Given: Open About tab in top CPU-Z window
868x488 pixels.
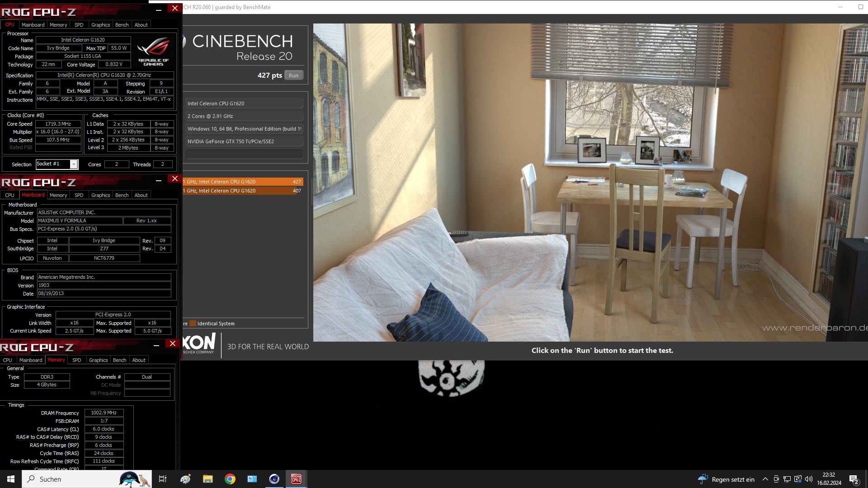Looking at the screenshot, I should tap(141, 25).
